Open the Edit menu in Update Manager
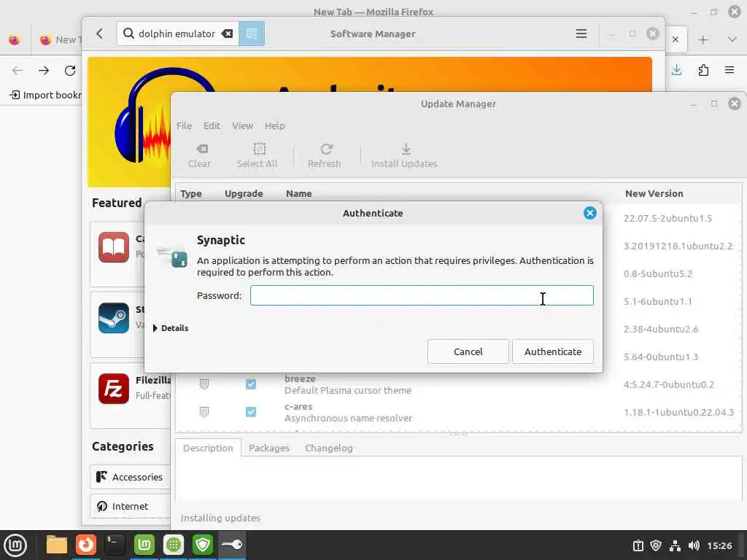Image resolution: width=747 pixels, height=560 pixels. click(212, 125)
